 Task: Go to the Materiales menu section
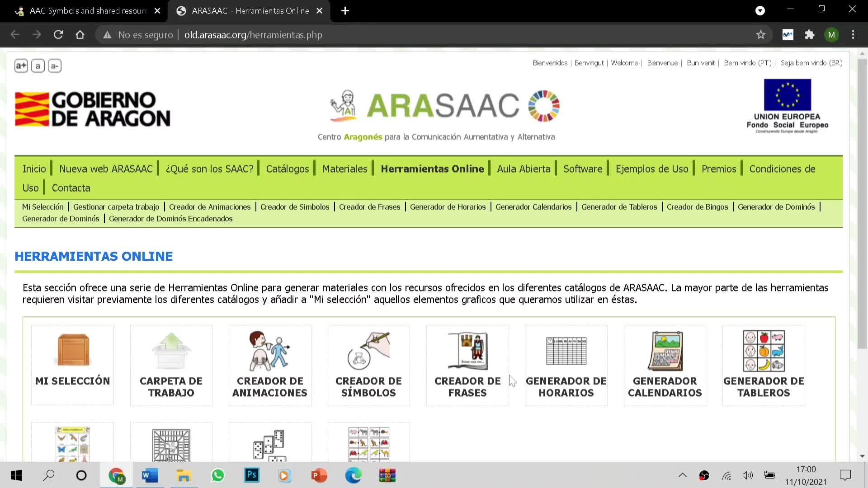(x=344, y=169)
